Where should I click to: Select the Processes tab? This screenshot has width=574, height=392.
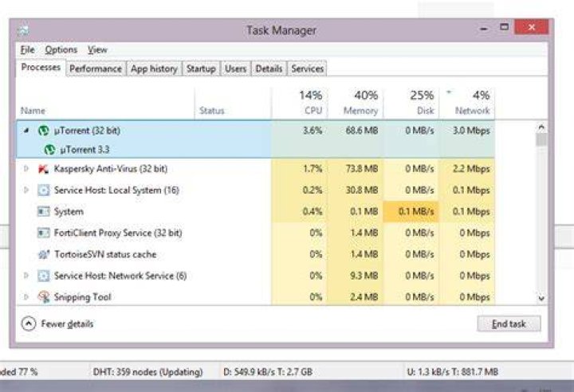pos(41,68)
